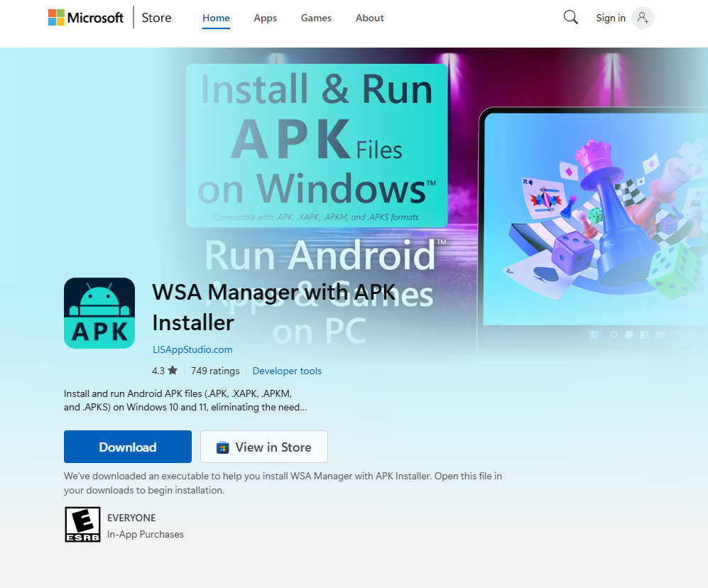
Task: Click the Store wordmark next to Microsoft logo
Action: pyautogui.click(x=156, y=17)
